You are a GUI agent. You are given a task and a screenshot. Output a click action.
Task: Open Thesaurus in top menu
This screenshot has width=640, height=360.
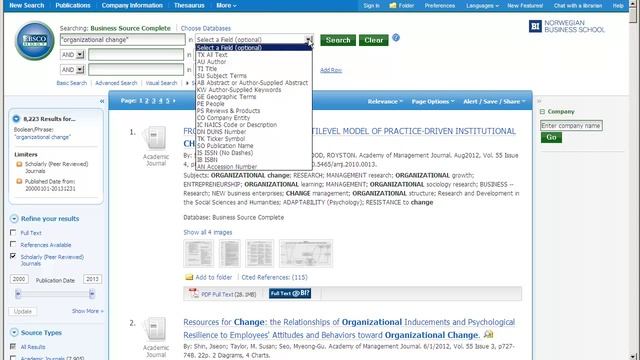[x=189, y=6]
